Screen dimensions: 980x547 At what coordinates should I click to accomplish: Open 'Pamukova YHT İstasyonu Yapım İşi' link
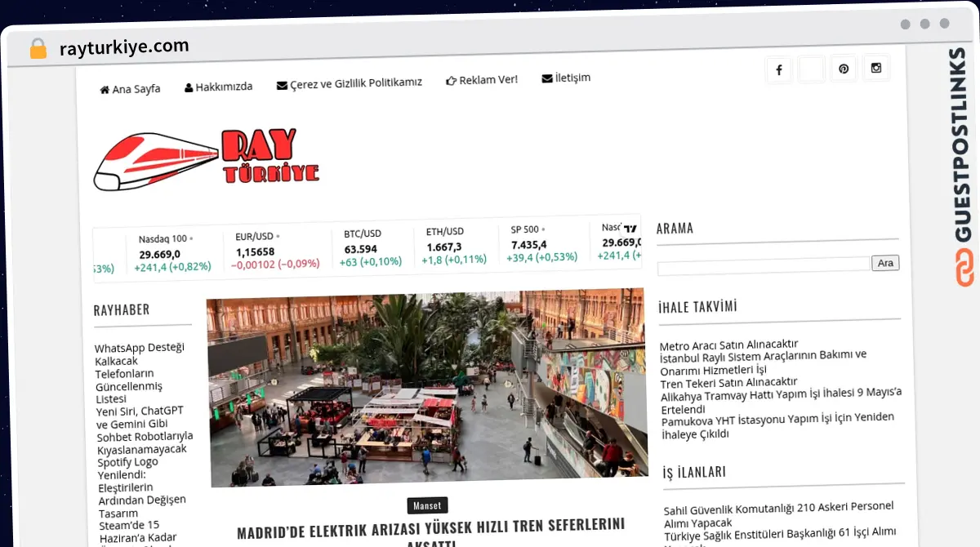point(777,425)
